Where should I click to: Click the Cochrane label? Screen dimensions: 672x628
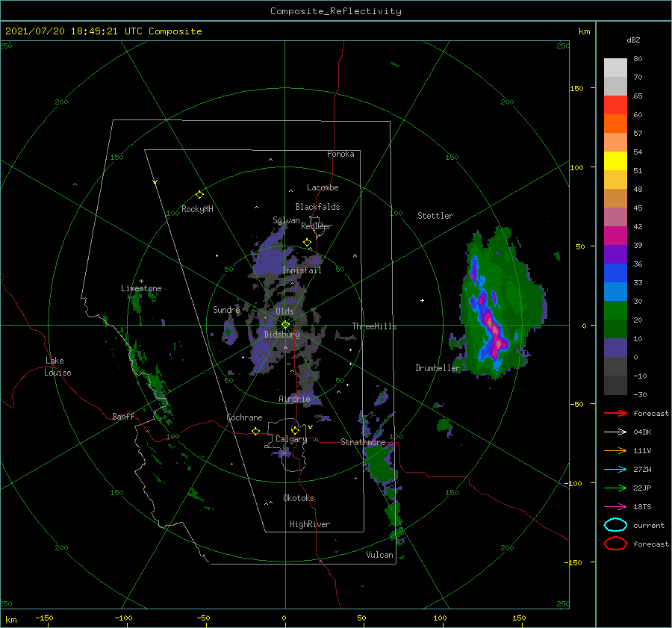pos(244,417)
